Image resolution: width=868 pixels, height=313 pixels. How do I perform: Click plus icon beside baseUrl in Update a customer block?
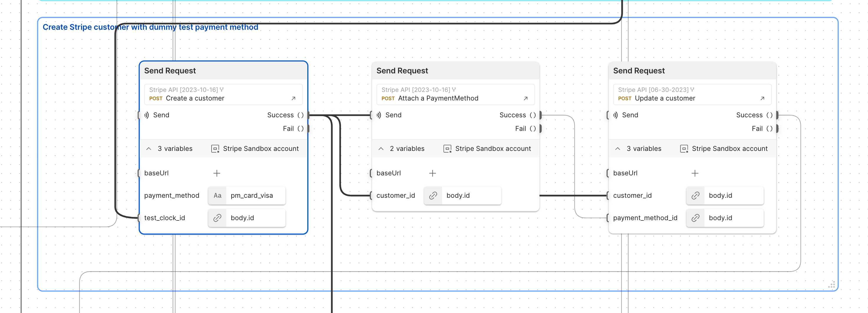(x=694, y=173)
